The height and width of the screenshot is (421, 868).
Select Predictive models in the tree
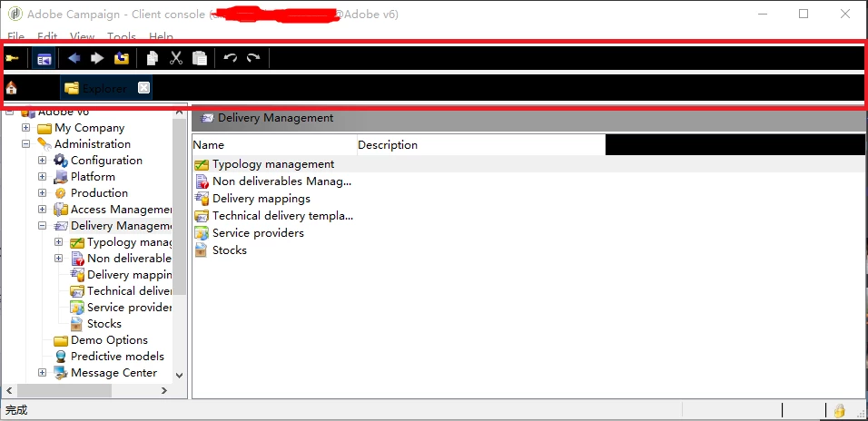tap(117, 357)
